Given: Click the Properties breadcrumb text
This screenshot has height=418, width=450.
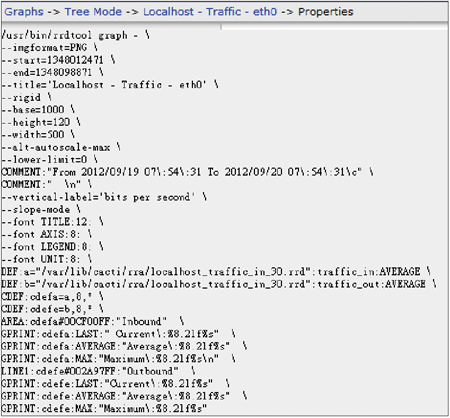Looking at the screenshot, I should click(x=325, y=12).
